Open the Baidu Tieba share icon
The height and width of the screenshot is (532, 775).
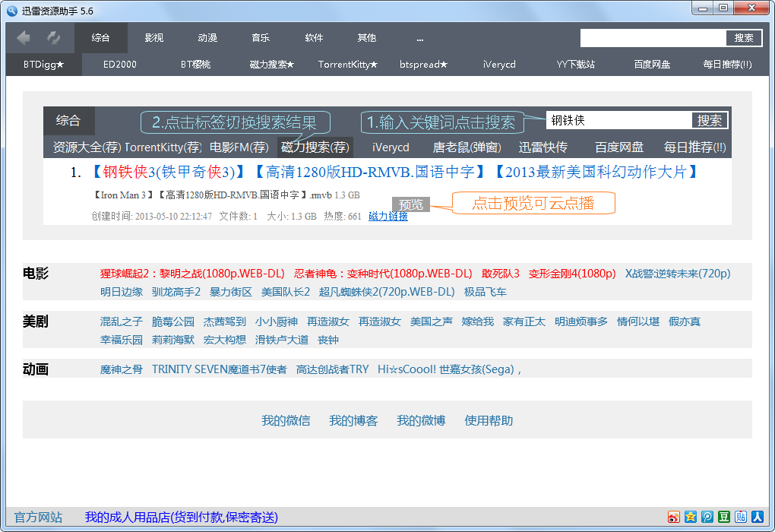740,517
